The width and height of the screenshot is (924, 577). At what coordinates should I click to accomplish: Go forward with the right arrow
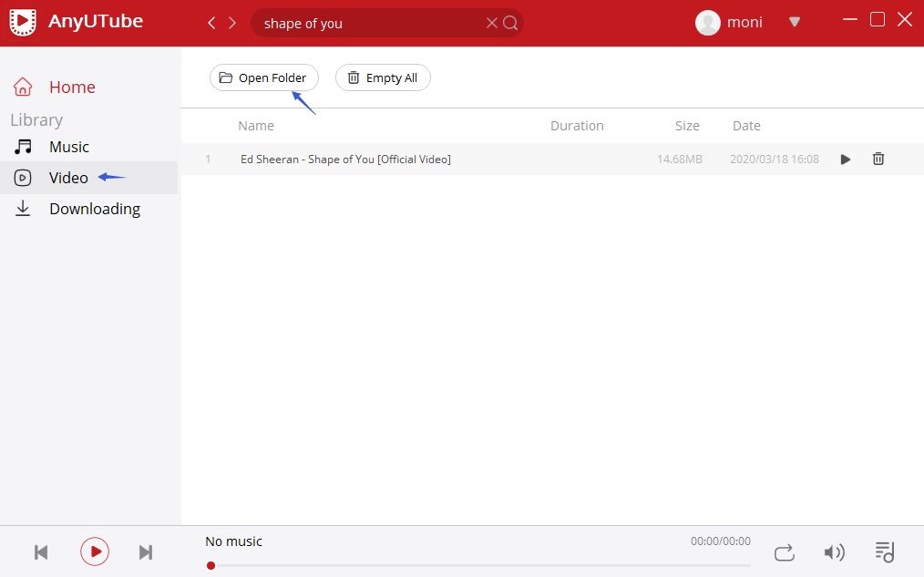(232, 23)
